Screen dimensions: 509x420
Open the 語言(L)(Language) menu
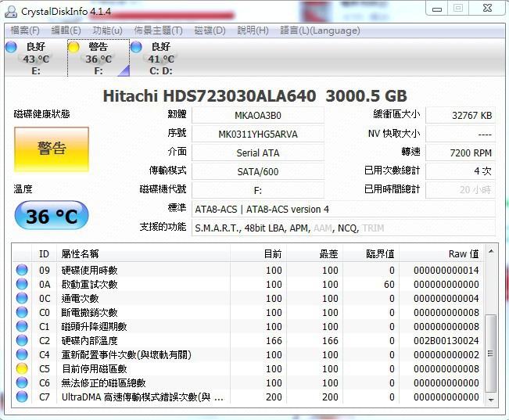(320, 31)
